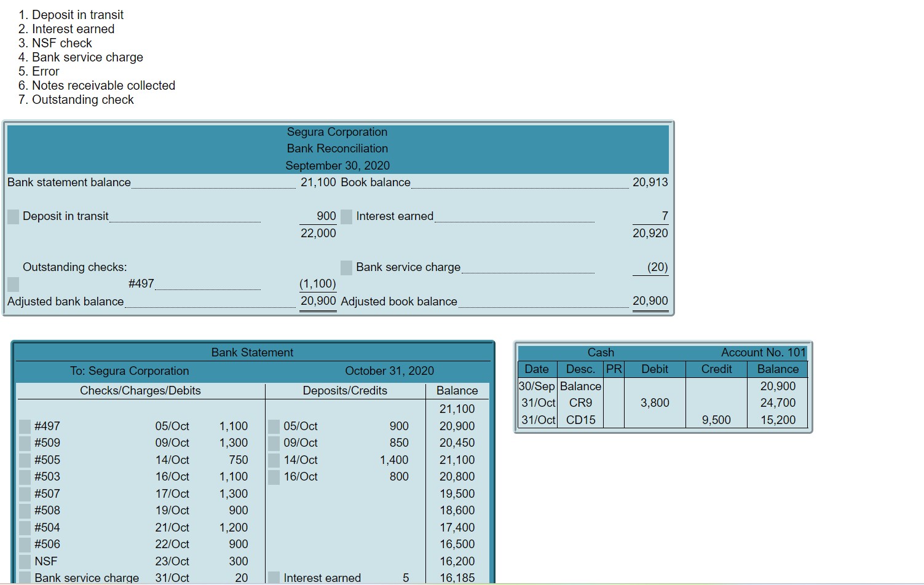Click list item '4. Bank service charge'
Screen dimensions: 924x585
pyautogui.click(x=81, y=57)
